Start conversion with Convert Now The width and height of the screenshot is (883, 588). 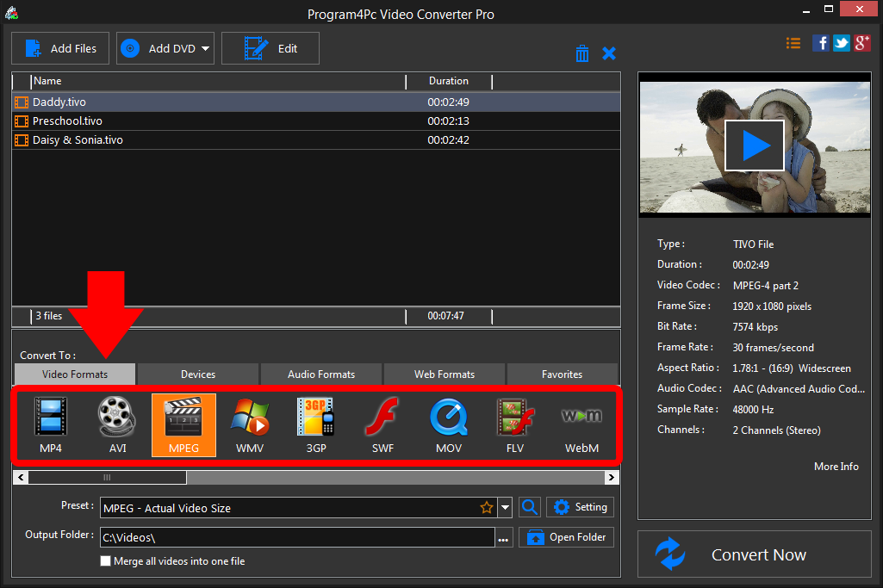(755, 554)
